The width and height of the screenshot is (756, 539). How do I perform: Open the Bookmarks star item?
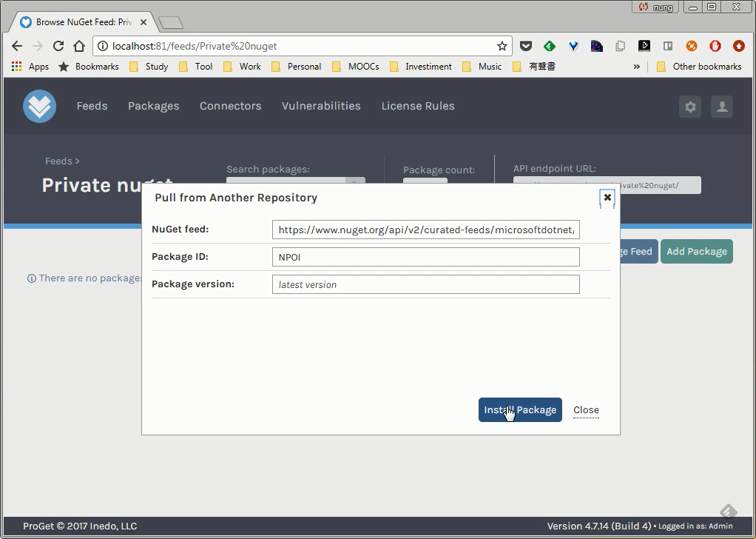[88, 67]
